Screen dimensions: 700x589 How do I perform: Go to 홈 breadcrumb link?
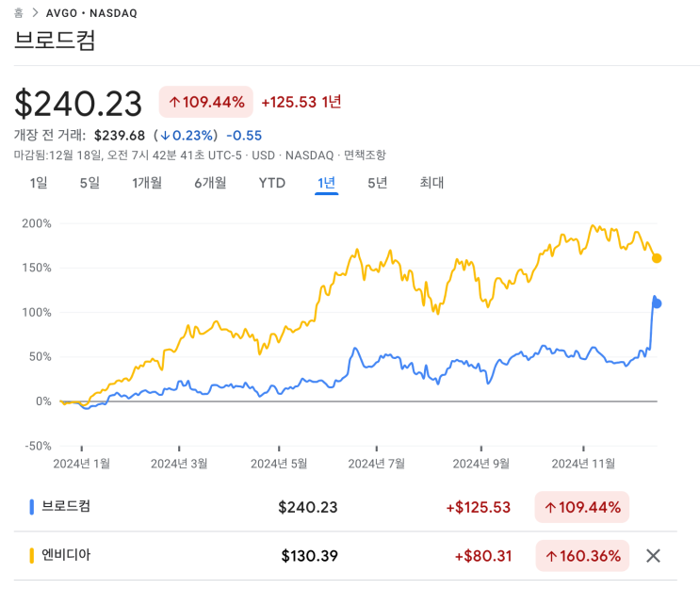click(19, 13)
